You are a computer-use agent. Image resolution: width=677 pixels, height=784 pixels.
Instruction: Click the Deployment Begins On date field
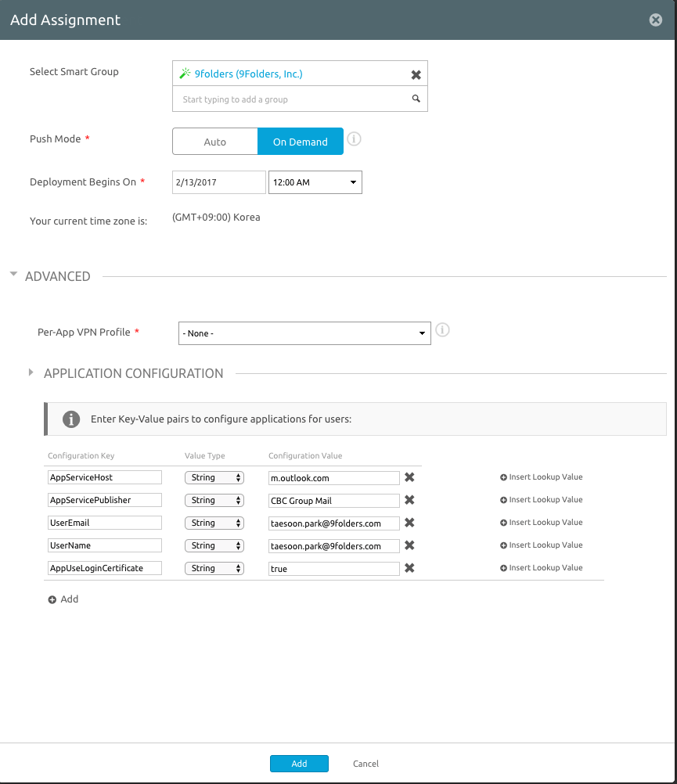point(218,182)
